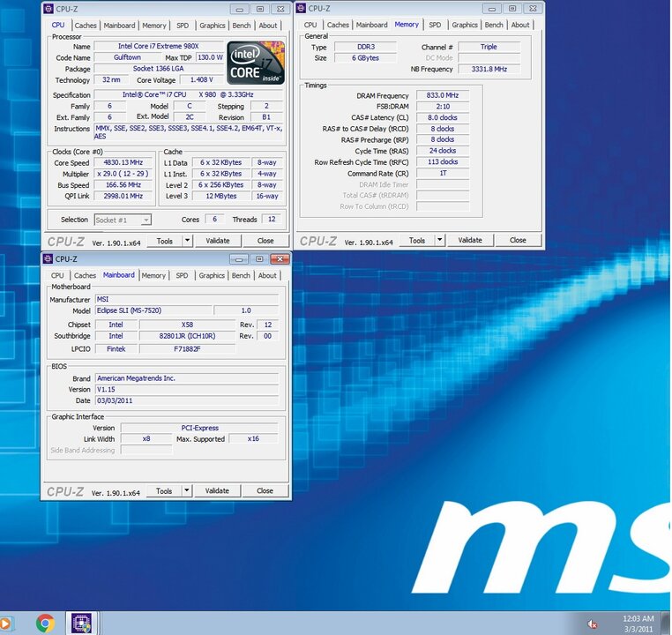
Task: Click the Southbridge value 82801JR (ICH10R)
Action: pos(187,336)
